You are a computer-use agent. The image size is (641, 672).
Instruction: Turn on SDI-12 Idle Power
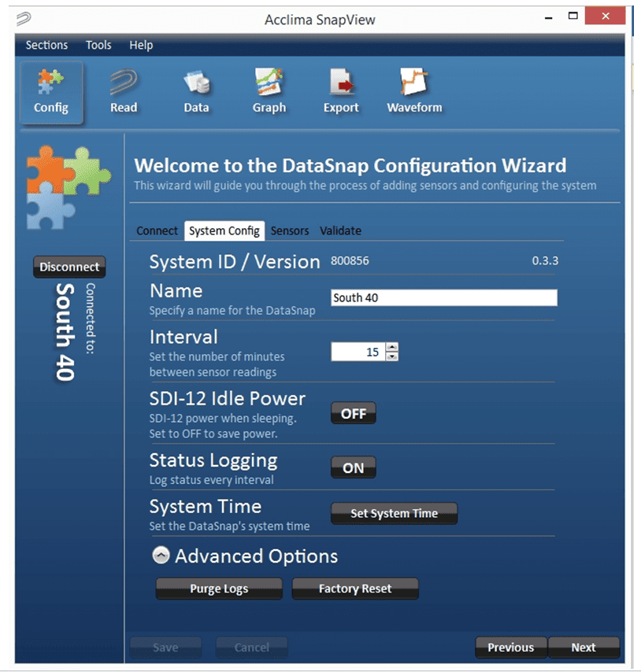[x=353, y=412]
